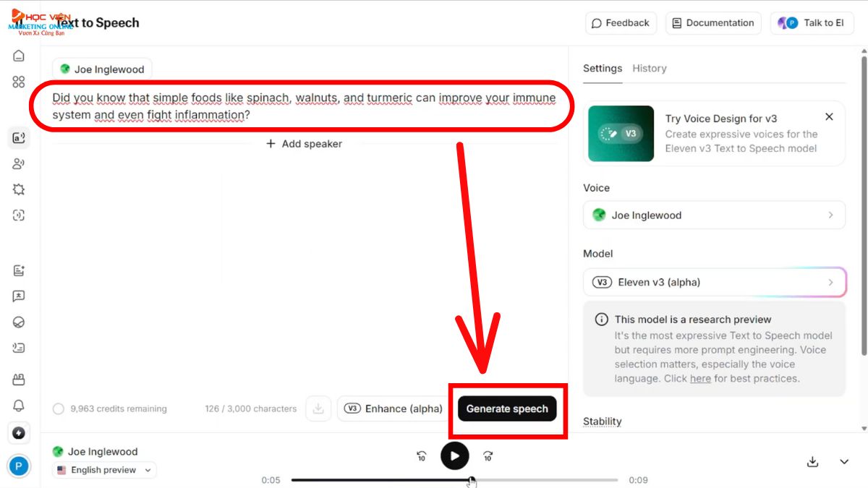Click 'This model is a research preview' text
The height and width of the screenshot is (488, 868).
[x=693, y=320]
